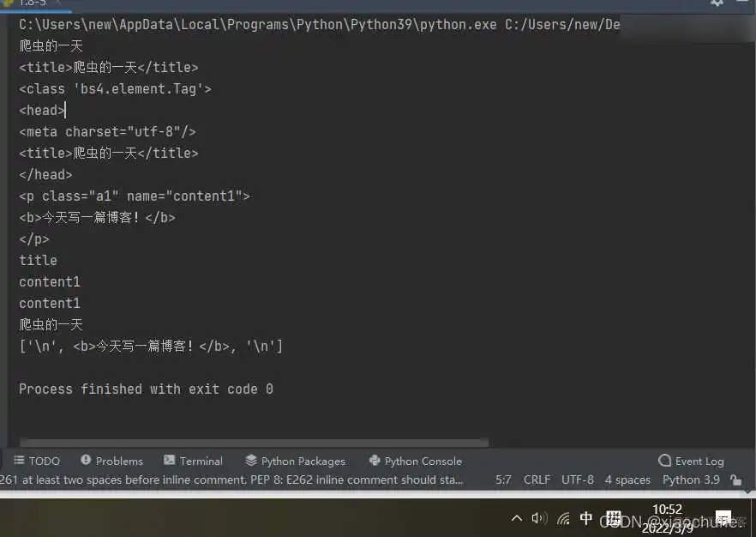Click the <meta charset="utf-8"/> line

[107, 132]
